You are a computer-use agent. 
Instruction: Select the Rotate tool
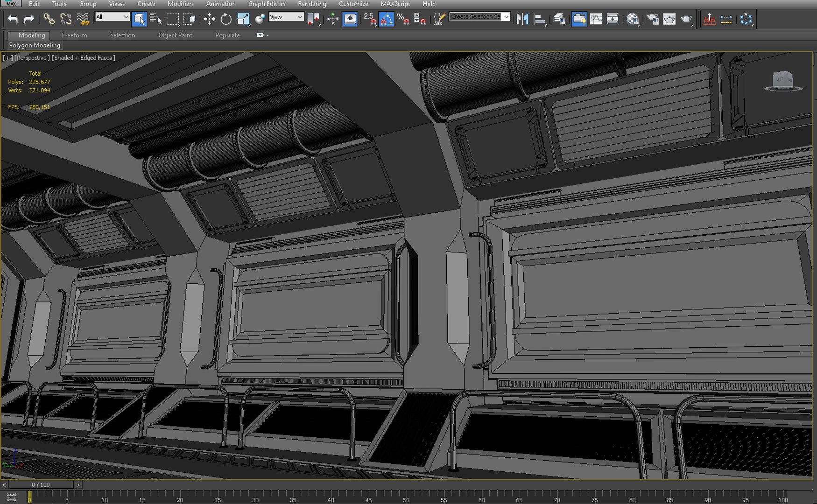point(226,19)
